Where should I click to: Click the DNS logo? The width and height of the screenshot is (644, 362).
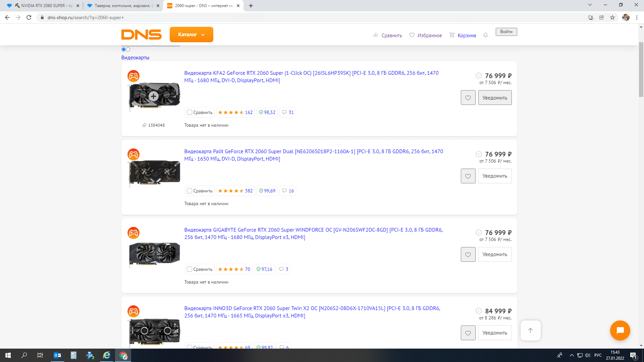(141, 35)
